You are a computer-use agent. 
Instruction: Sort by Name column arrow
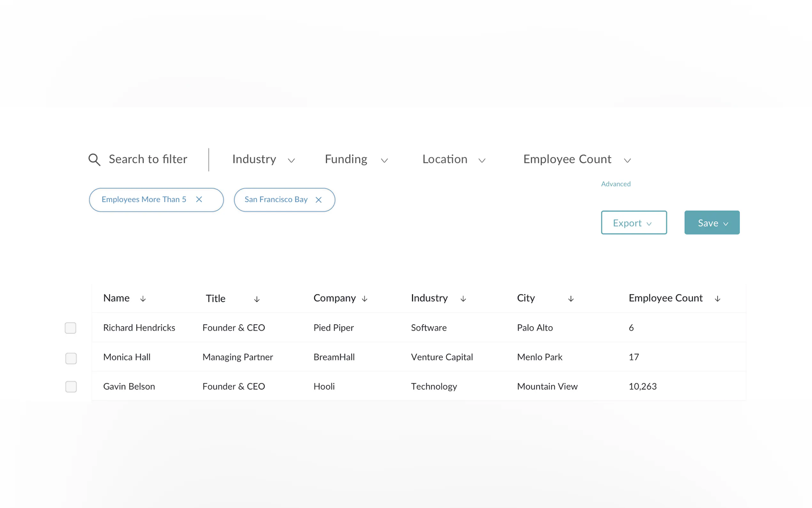coord(143,299)
